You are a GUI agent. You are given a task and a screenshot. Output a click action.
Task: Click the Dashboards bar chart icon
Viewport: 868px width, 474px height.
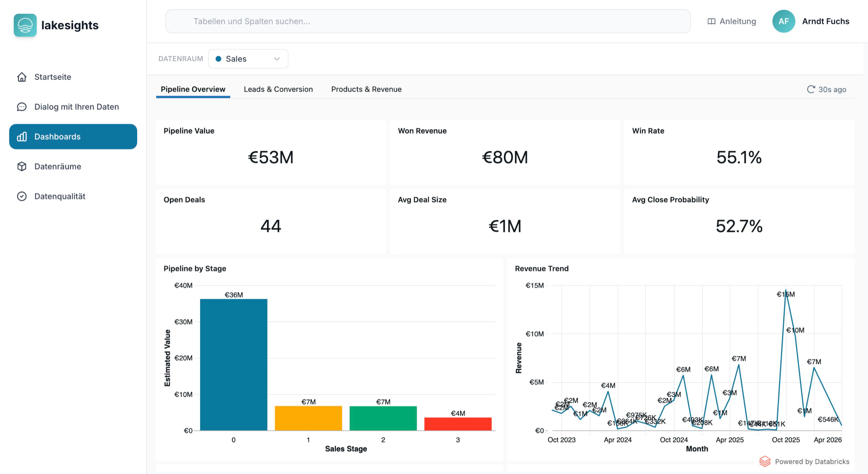pos(22,136)
